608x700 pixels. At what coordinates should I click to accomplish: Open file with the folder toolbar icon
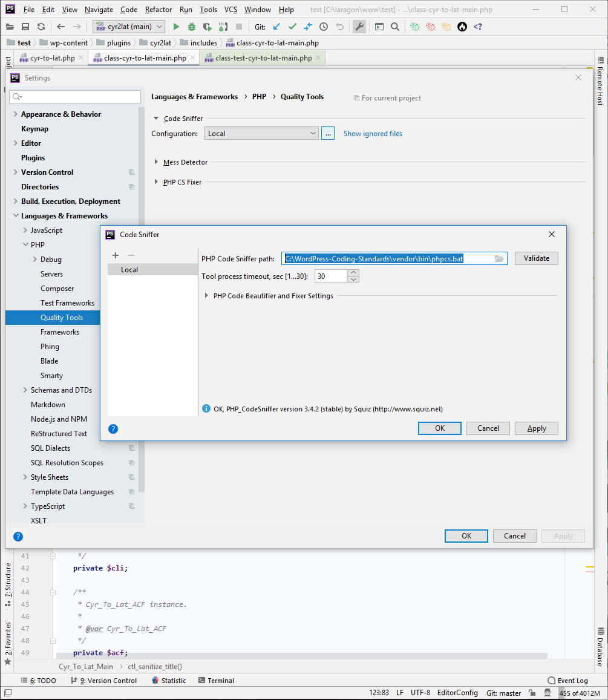pyautogui.click(x=10, y=27)
